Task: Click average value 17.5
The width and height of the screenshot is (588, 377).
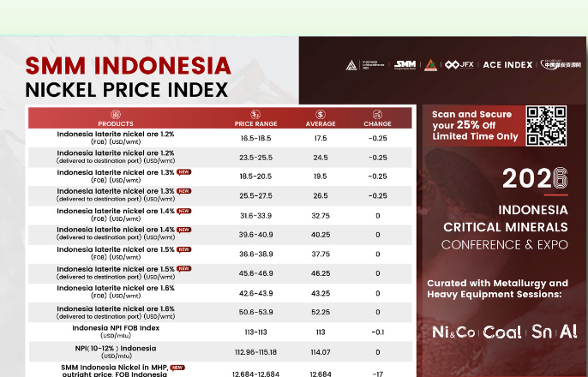Action: pos(321,138)
